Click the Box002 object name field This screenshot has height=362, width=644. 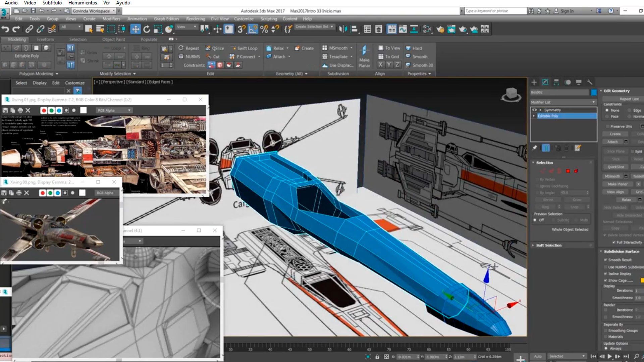[x=559, y=92]
